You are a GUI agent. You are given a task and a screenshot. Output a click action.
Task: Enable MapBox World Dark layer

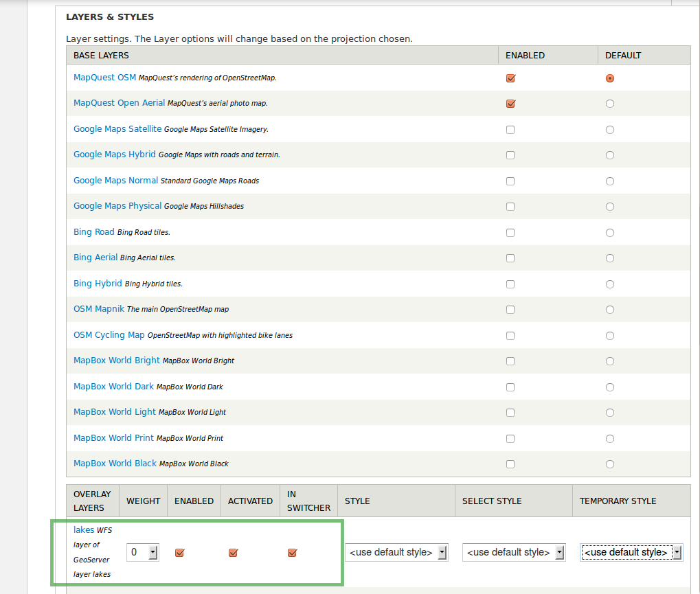click(x=510, y=387)
